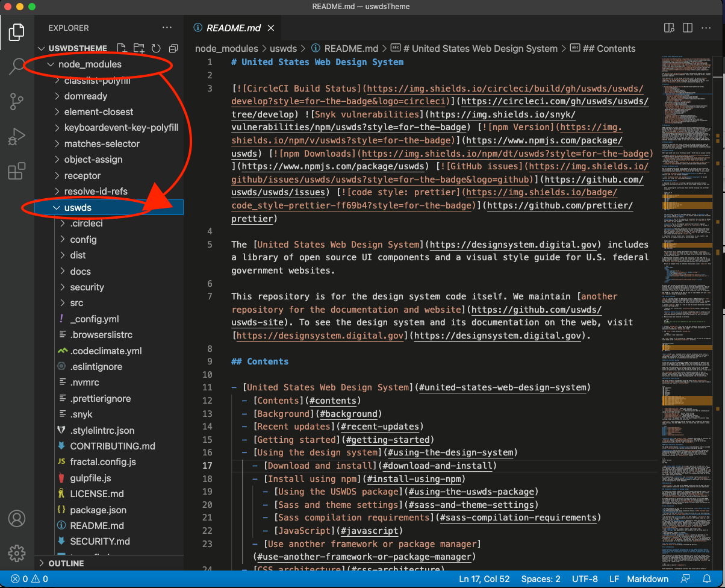Open editor more actions ellipsis
The height and width of the screenshot is (588, 725).
click(x=706, y=28)
